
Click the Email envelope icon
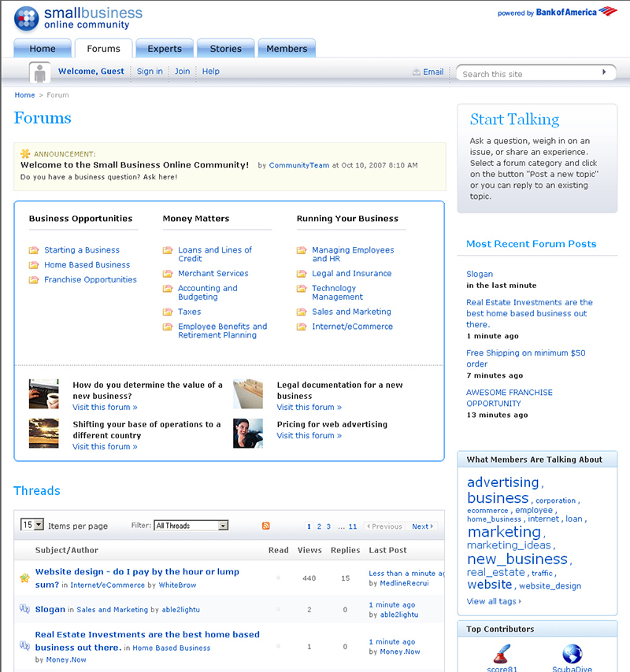[x=417, y=72]
